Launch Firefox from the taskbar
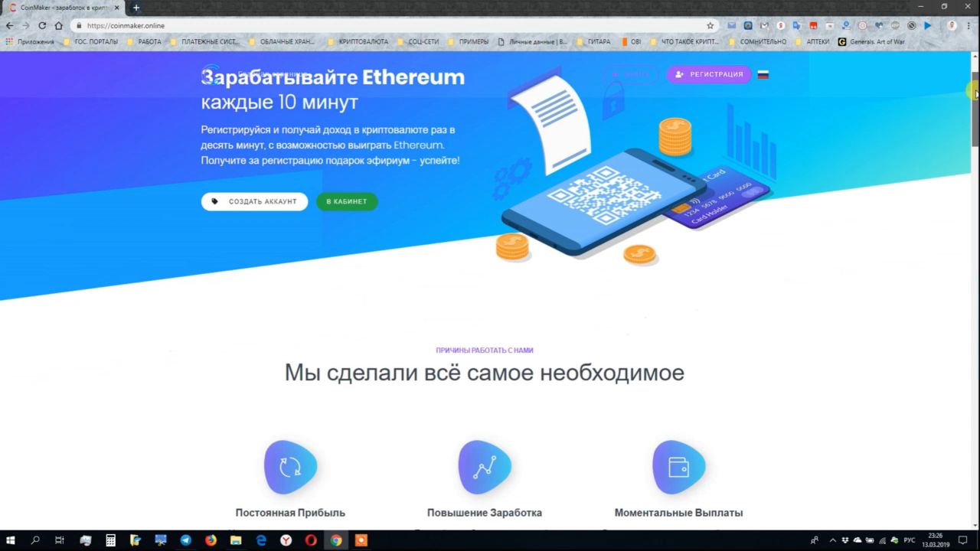 point(211,540)
